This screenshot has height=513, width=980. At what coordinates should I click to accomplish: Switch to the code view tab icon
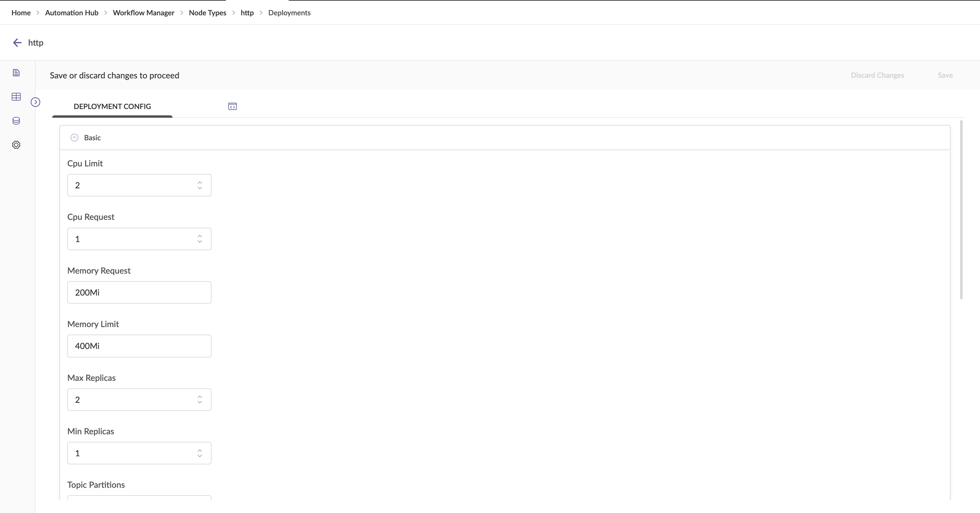[233, 107]
